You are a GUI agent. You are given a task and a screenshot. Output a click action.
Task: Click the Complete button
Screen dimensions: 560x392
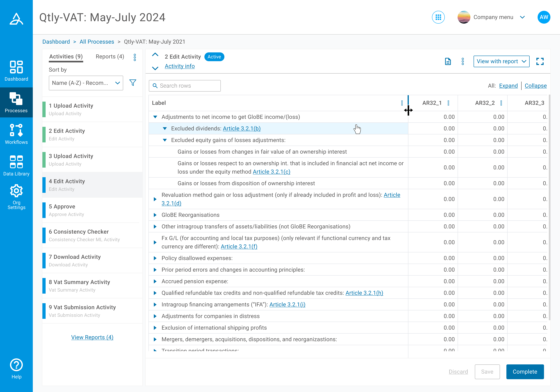pos(525,372)
